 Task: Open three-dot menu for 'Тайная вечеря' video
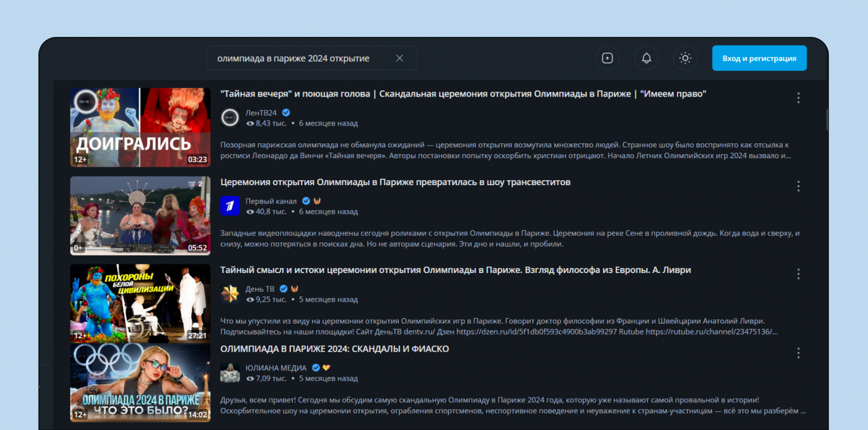click(x=798, y=98)
